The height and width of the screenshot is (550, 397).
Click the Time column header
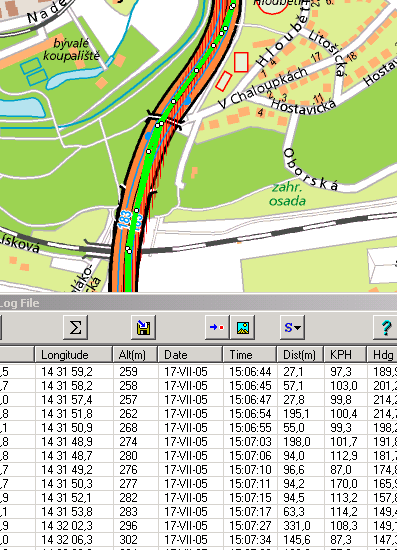pyautogui.click(x=250, y=355)
